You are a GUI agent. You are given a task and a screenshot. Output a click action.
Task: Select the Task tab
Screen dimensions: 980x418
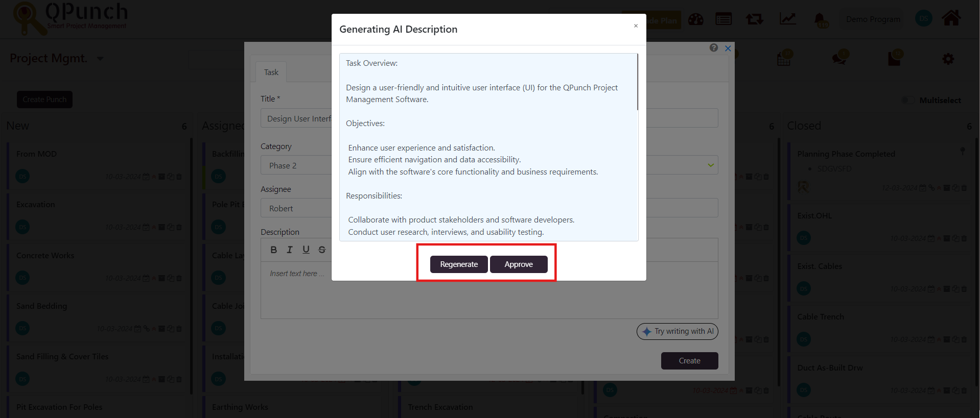coord(271,72)
